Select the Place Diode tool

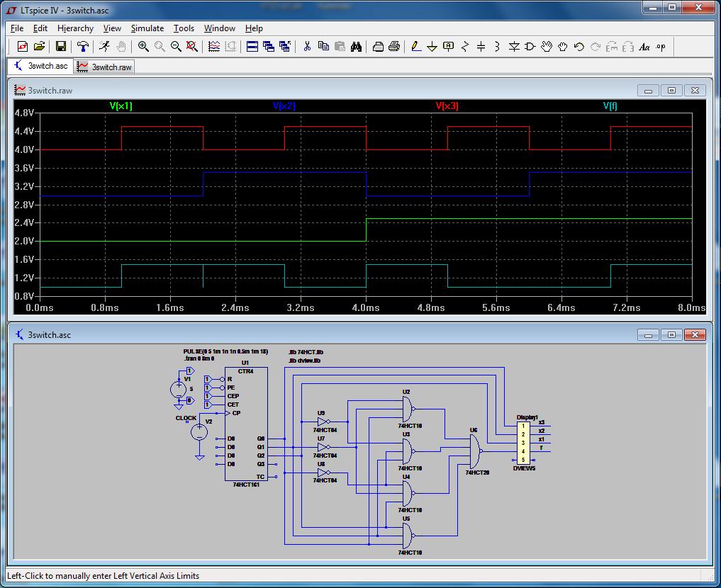tap(513, 46)
